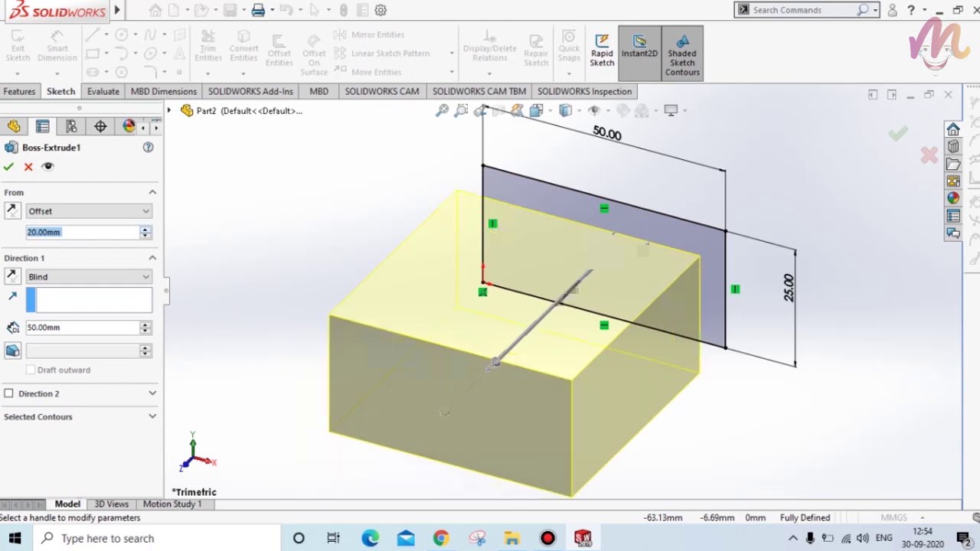Viewport: 980px width, 551px height.
Task: Open FeatureManager design tree tab
Action: coord(14,126)
